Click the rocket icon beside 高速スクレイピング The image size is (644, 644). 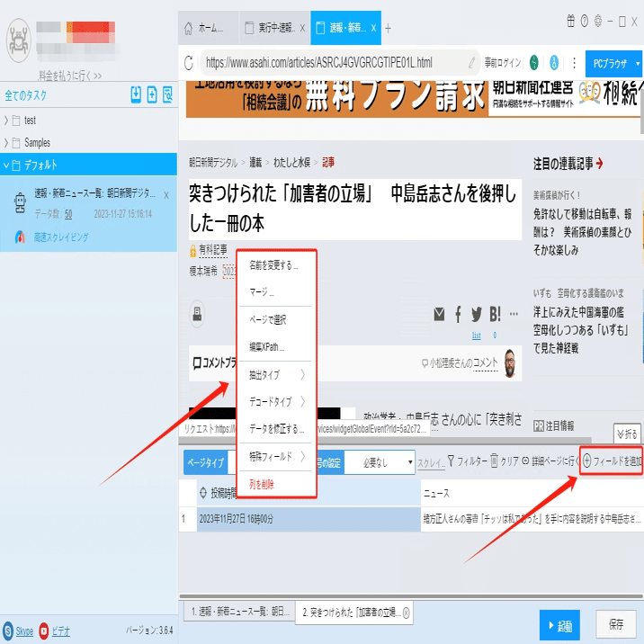(x=20, y=237)
